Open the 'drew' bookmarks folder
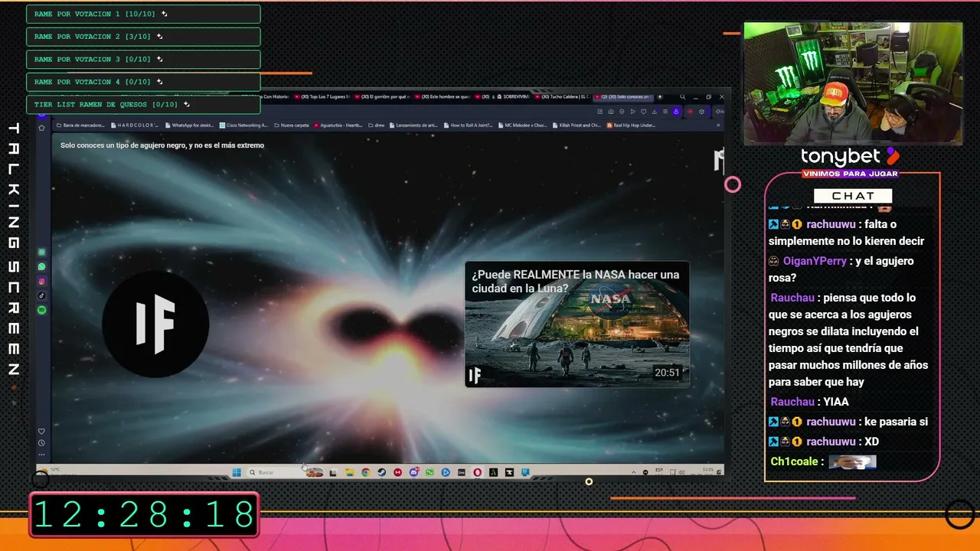This screenshot has height=551, width=980. [x=376, y=125]
